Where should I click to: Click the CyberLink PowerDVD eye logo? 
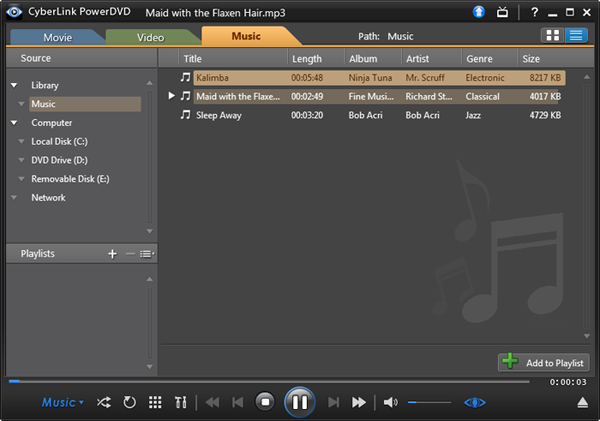14,12
